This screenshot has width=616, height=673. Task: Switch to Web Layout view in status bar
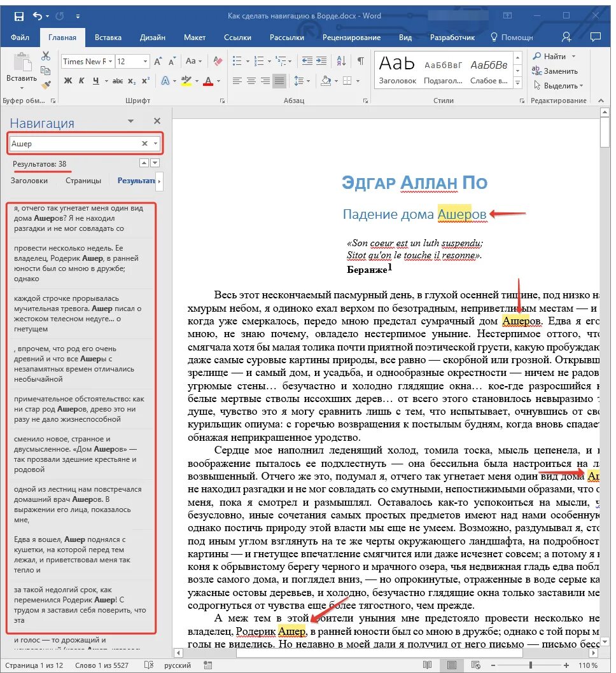(475, 665)
